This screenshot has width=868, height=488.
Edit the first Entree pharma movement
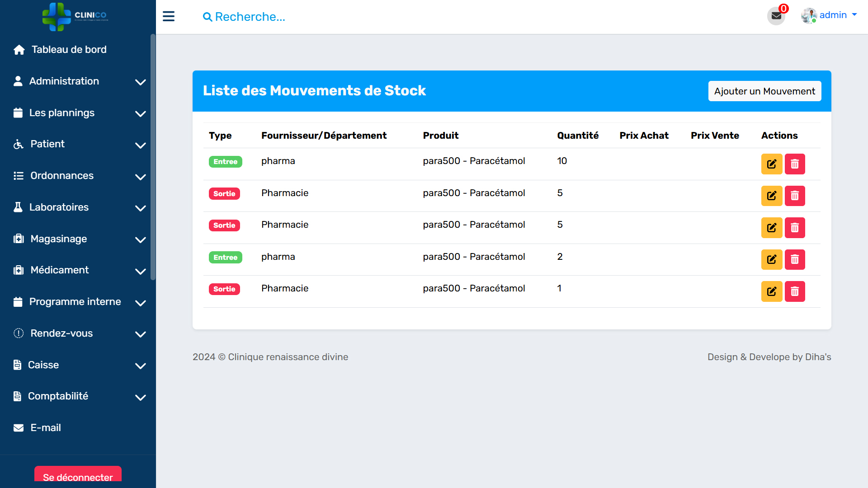pos(771,164)
